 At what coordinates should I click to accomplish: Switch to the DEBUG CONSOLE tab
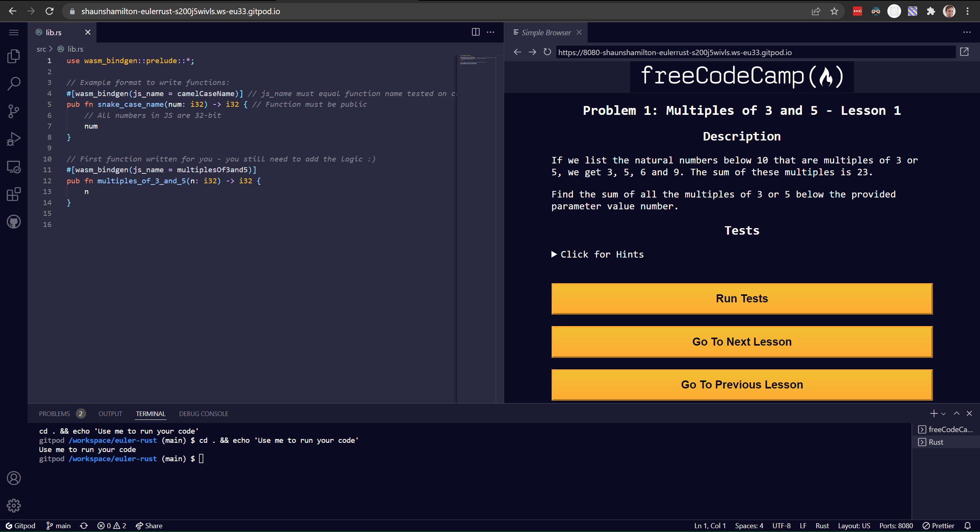[x=203, y=414]
